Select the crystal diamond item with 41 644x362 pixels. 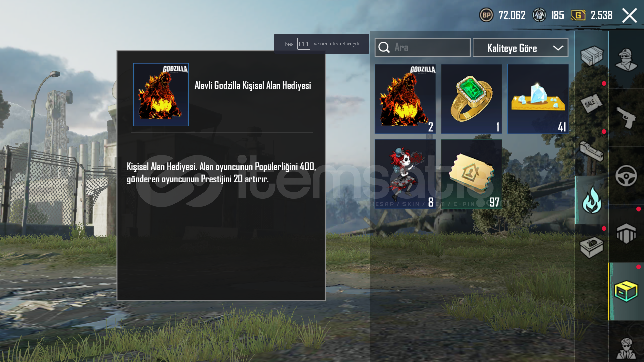click(538, 99)
